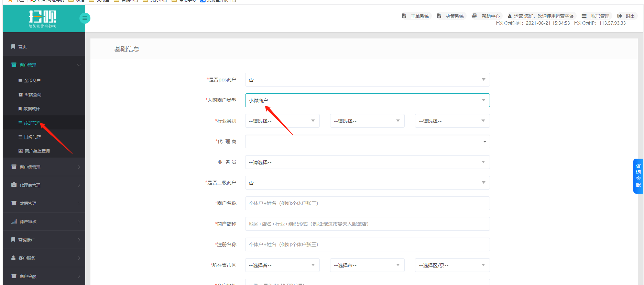Screen dimensions: 644x285
Task: Open the second 行业类别 dropdown
Action: coord(367,121)
